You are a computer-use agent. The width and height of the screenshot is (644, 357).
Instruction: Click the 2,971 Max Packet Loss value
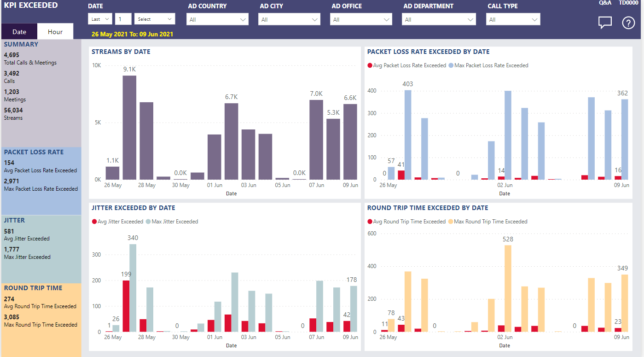tap(12, 181)
